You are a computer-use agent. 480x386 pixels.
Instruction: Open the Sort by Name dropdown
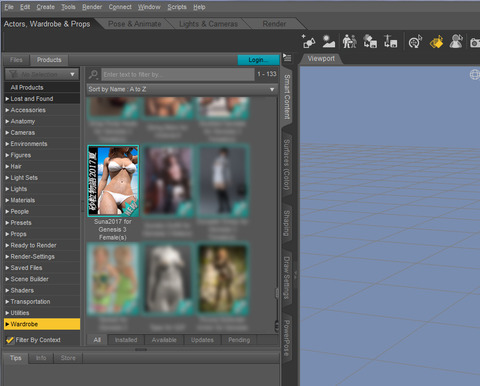click(182, 89)
